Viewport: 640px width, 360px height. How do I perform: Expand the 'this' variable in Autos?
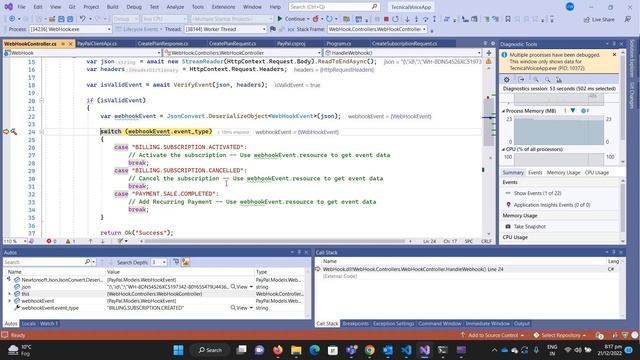10,294
